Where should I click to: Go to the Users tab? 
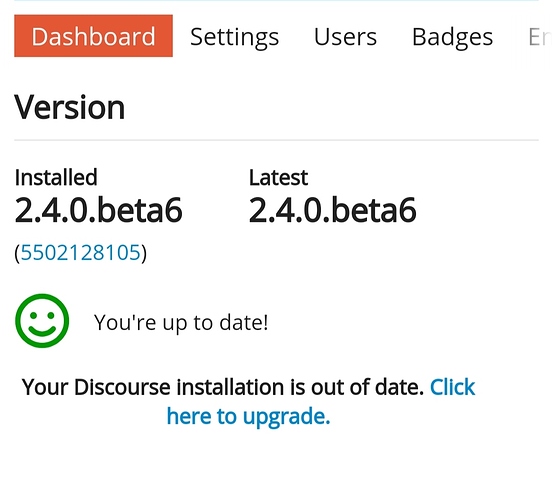(345, 37)
